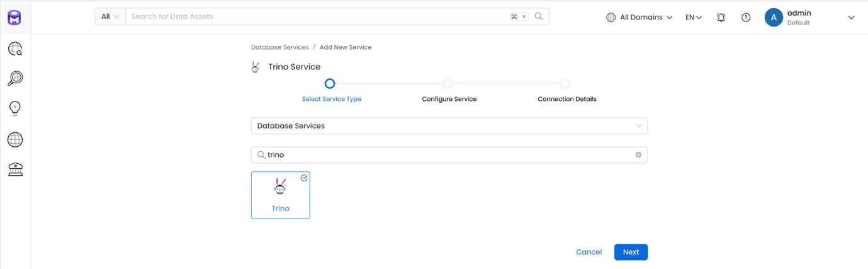This screenshot has height=269, width=868.
Task: Select the Configure Service step circle
Action: (448, 84)
